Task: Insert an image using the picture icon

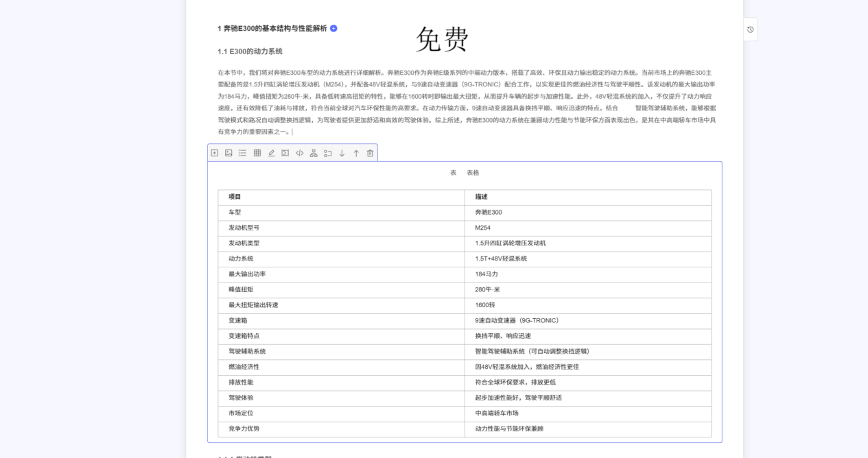Action: [228, 153]
